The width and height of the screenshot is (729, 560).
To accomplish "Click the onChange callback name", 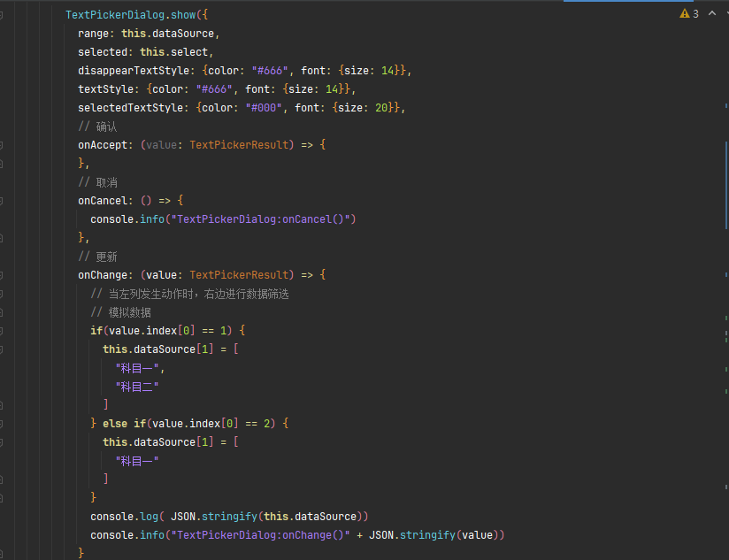I will click(103, 275).
